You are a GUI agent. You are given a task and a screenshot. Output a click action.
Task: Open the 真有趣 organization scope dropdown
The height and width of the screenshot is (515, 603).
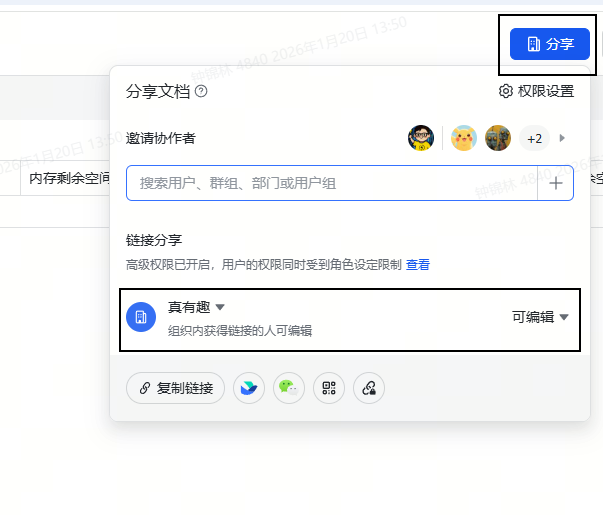196,307
